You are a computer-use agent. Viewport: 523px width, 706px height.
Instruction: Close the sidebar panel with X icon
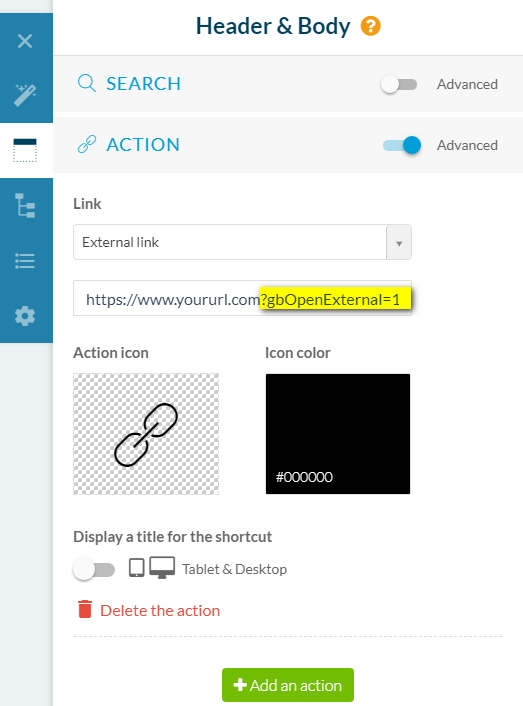coord(25,41)
